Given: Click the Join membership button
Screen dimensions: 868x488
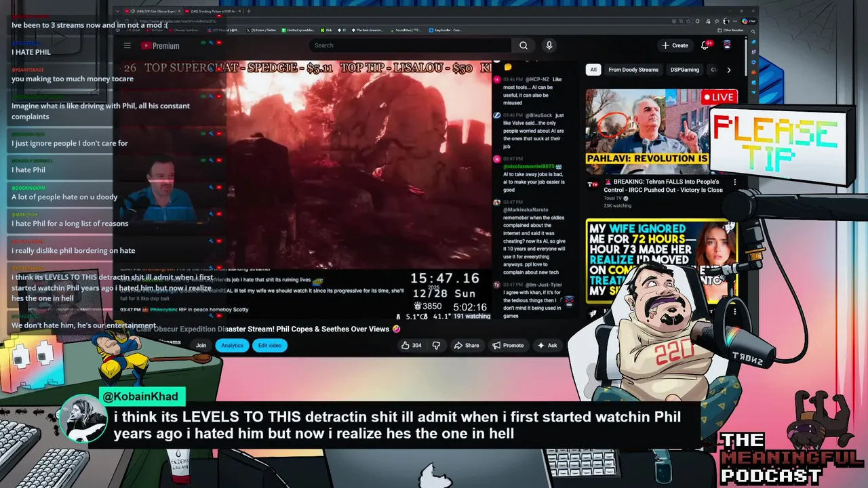Looking at the screenshot, I should click(201, 345).
